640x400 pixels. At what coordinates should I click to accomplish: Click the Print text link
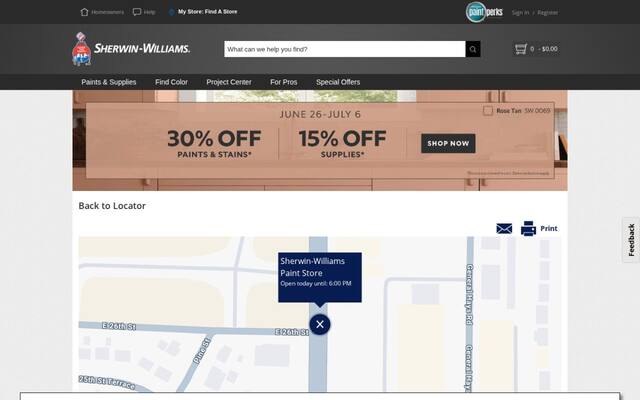549,229
